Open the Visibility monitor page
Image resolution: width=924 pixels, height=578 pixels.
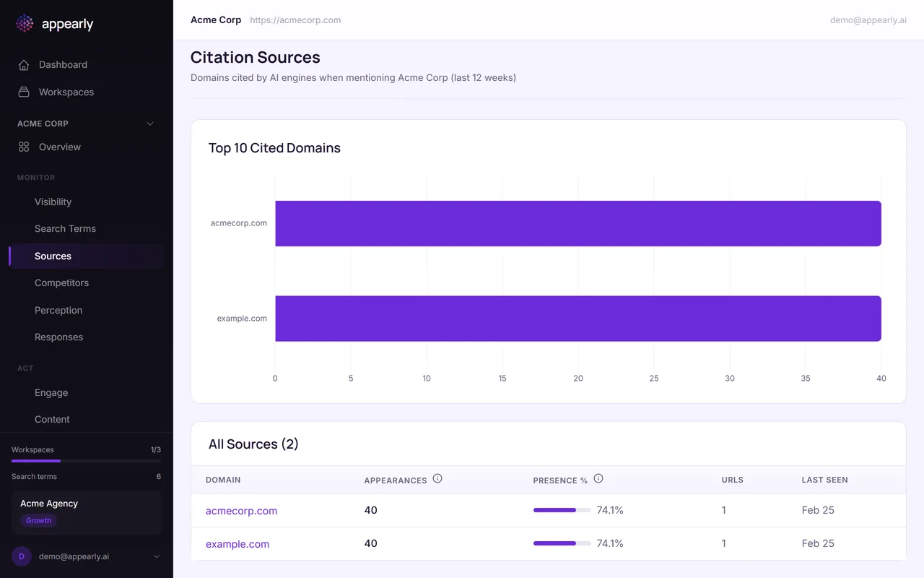(x=53, y=202)
